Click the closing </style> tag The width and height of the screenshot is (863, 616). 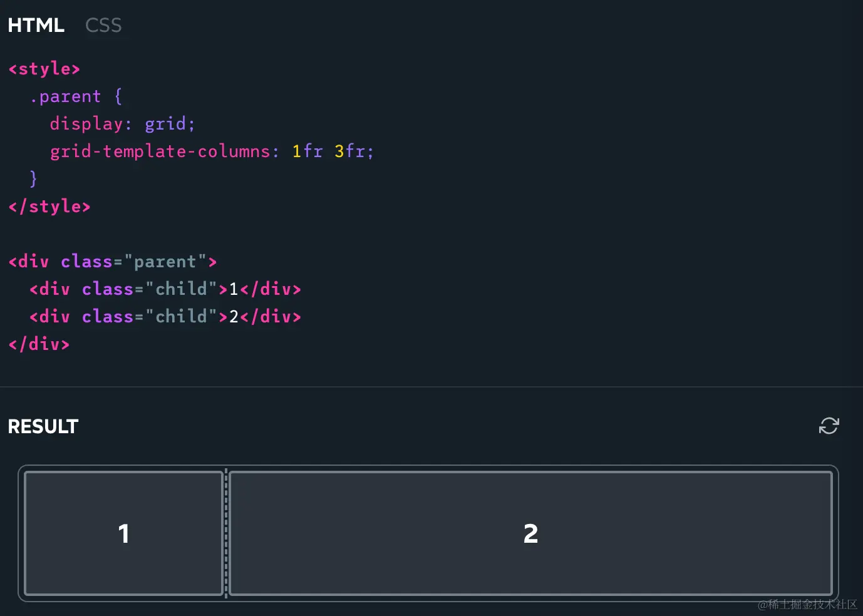tap(49, 207)
